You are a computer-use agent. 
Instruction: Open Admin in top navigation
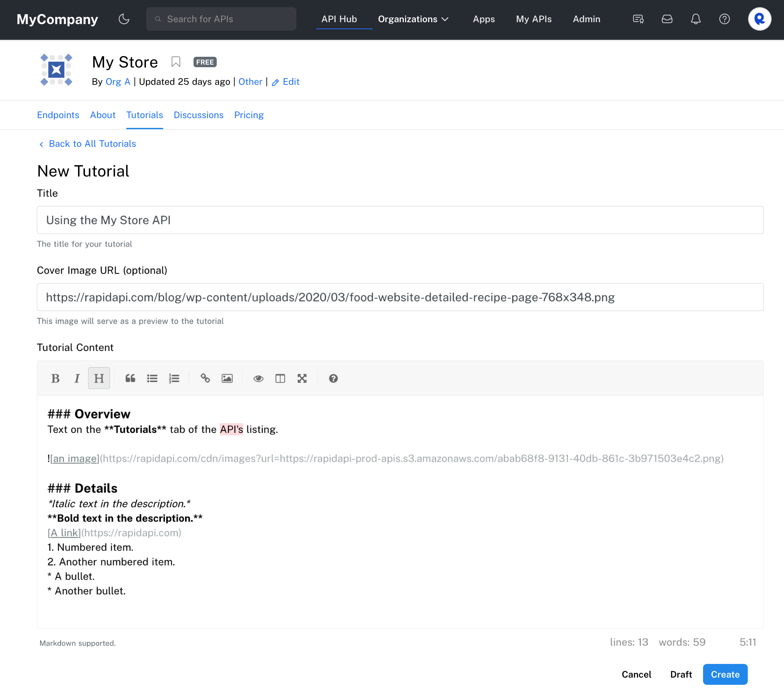pyautogui.click(x=587, y=19)
